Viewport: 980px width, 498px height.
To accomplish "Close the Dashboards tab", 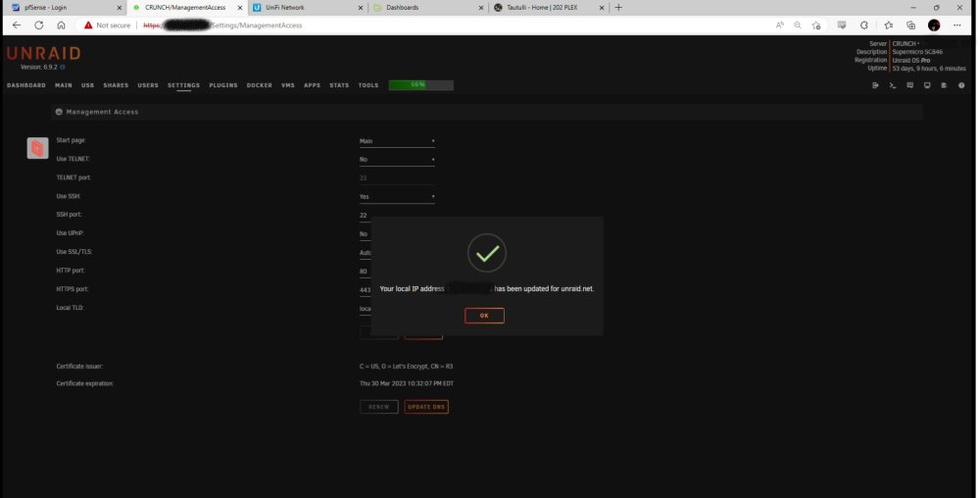I will point(480,8).
